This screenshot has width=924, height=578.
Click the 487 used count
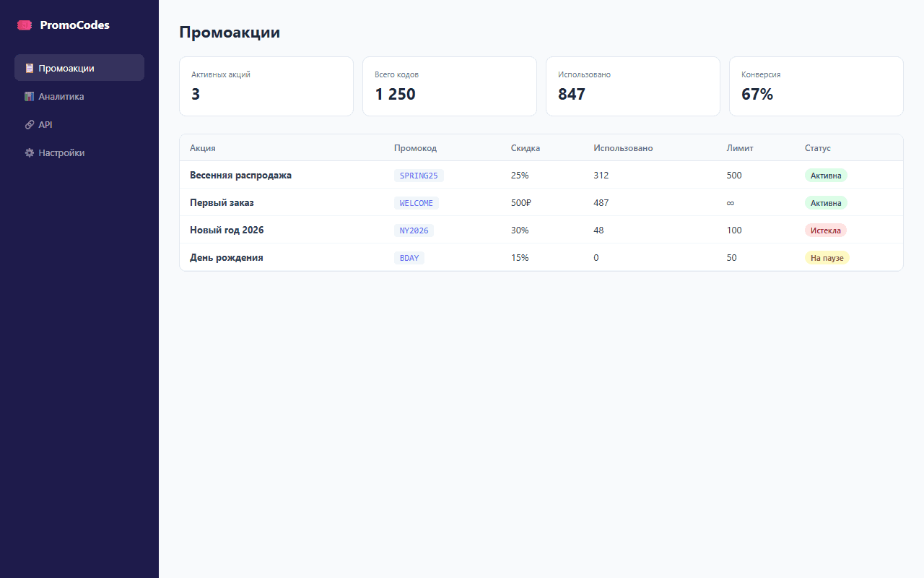(x=601, y=202)
